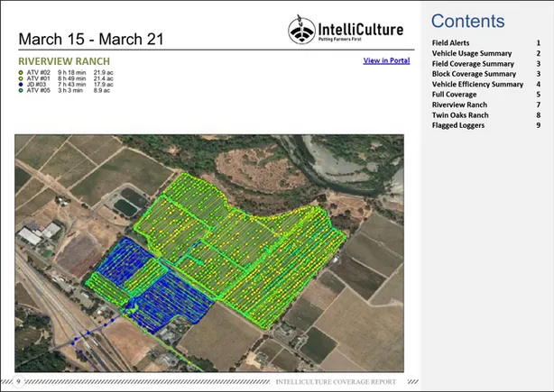Select the ATV #02 legend label
Image resolution: width=554 pixels, height=392 pixels.
pyautogui.click(x=38, y=73)
